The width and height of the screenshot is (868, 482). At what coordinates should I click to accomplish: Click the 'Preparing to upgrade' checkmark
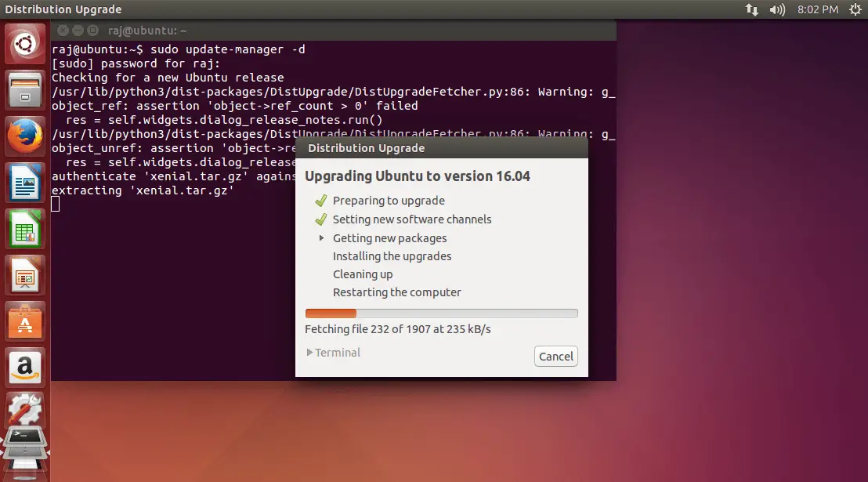click(321, 201)
